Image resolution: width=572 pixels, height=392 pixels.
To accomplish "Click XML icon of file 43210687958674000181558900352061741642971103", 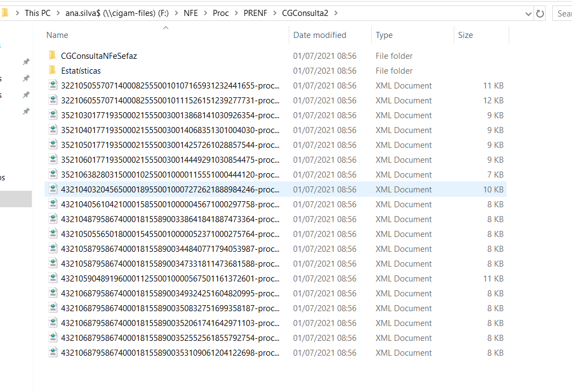I will point(53,323).
